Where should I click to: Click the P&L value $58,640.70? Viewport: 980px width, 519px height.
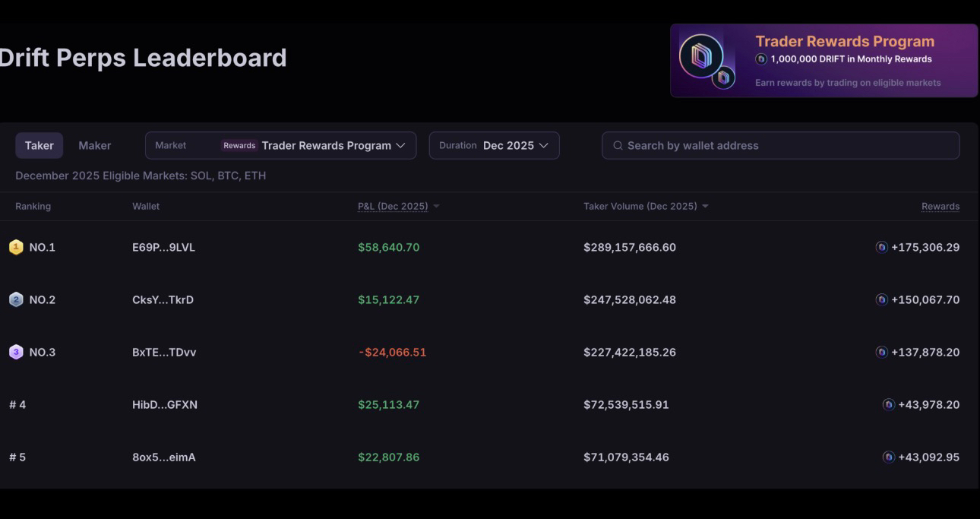coord(388,247)
